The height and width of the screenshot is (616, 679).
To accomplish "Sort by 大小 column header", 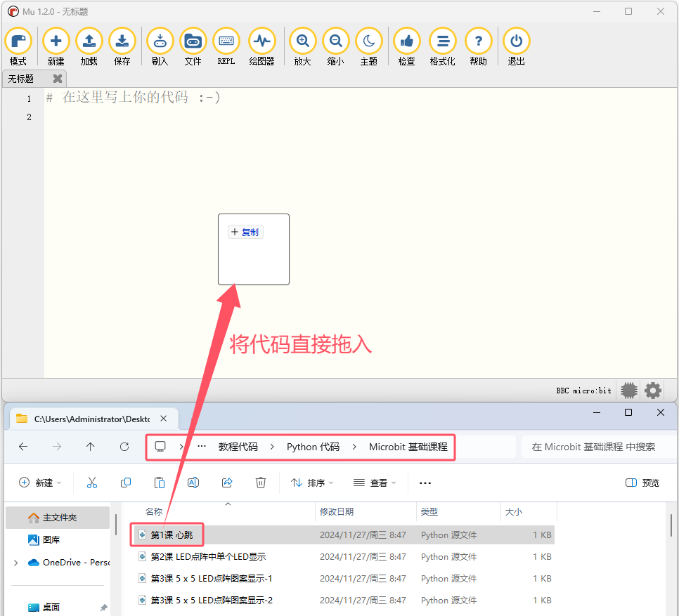I will click(514, 512).
